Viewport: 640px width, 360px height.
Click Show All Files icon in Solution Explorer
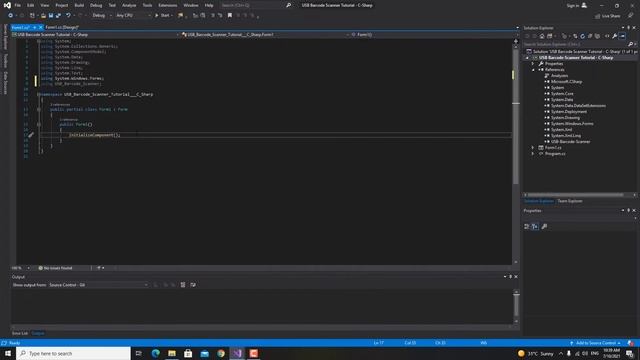coord(597,36)
